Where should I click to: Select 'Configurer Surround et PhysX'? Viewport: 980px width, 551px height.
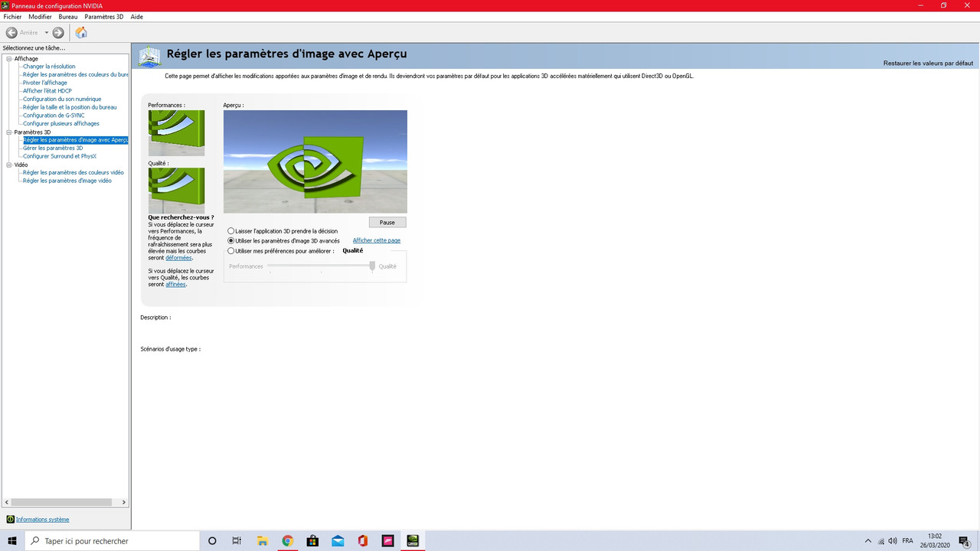click(60, 156)
